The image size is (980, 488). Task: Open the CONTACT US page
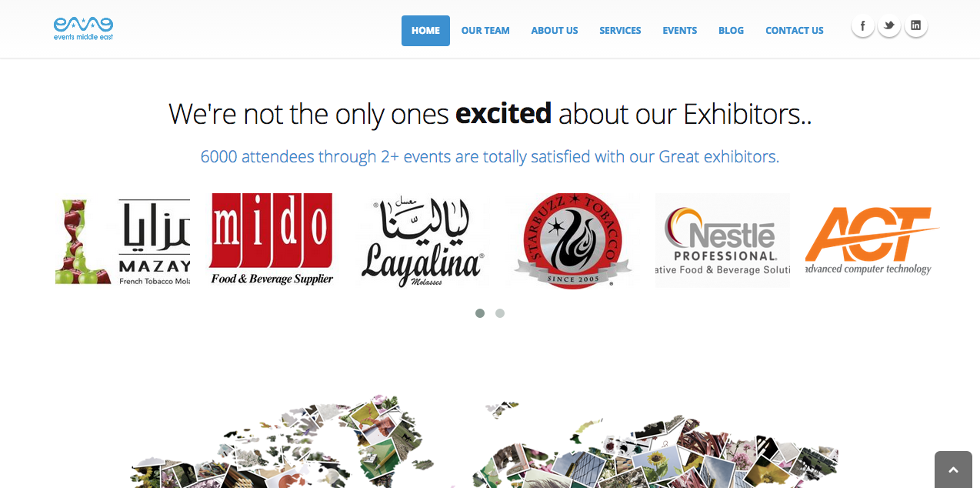coord(795,31)
